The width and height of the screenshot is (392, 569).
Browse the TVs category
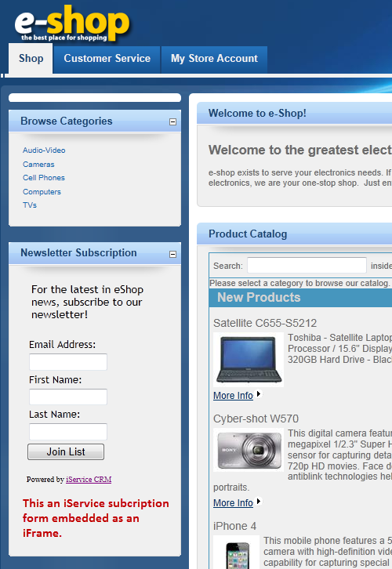[x=30, y=205]
